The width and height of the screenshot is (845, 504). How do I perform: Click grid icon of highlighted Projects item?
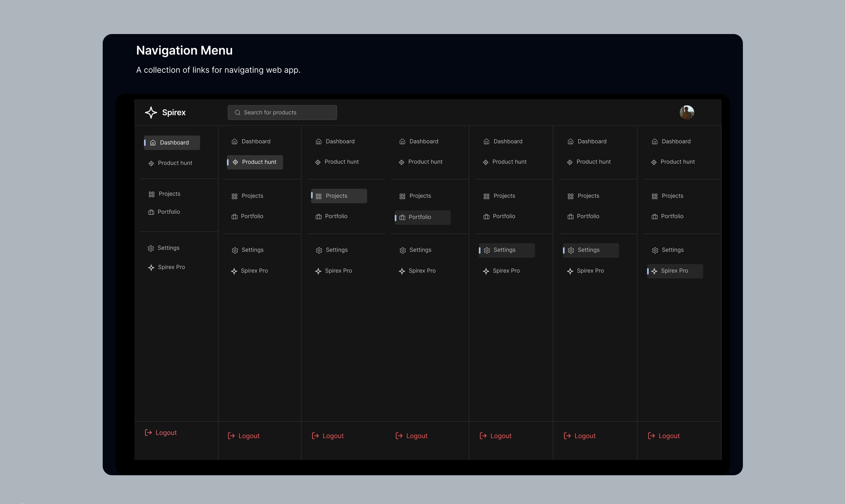tap(319, 196)
